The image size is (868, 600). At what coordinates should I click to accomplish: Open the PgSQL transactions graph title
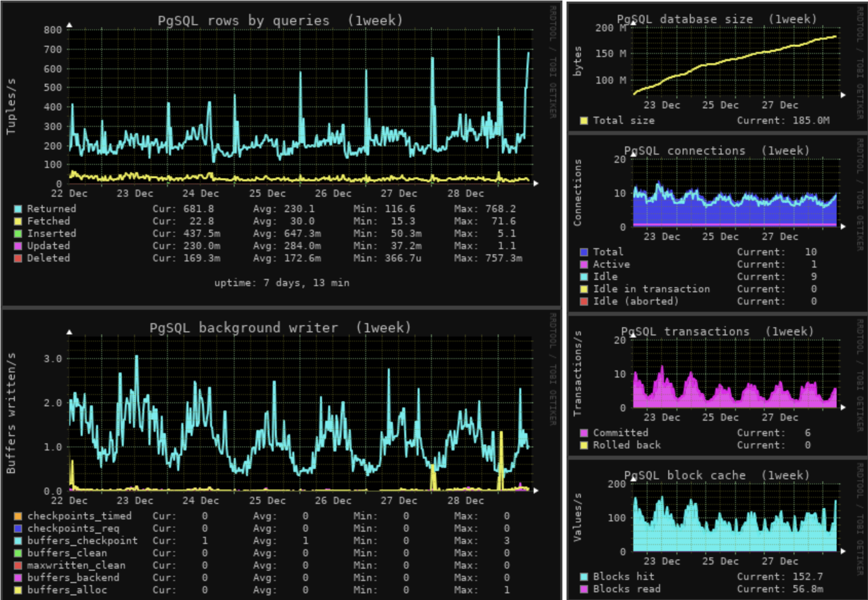pos(717,331)
